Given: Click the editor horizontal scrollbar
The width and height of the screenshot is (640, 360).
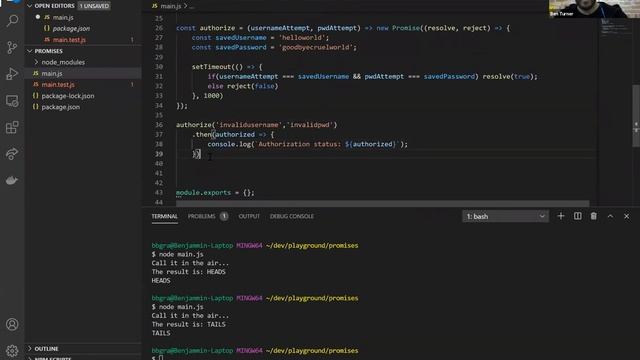Looking at the screenshot, I should pos(382,203).
